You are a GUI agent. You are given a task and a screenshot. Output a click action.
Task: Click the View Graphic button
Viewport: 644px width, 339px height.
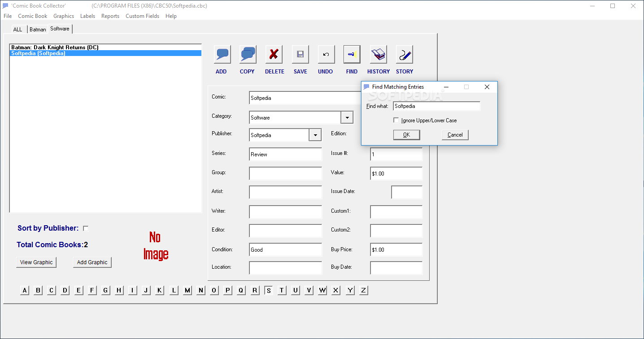36,262
